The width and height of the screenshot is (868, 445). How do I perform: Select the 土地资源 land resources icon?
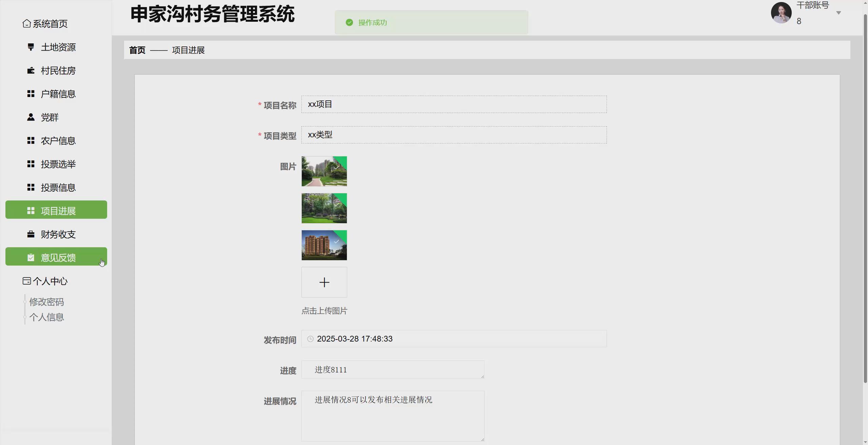[31, 47]
